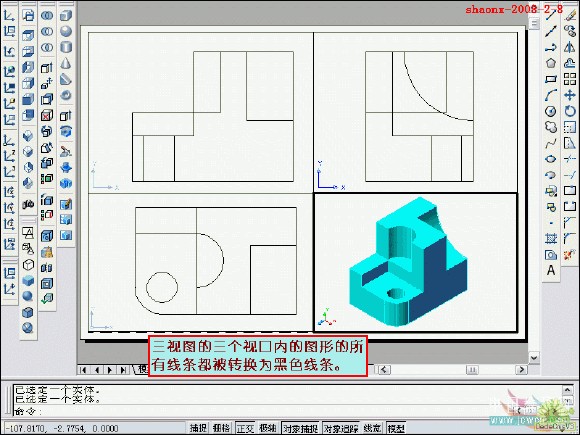This screenshot has width=580, height=435.
Task: Click the Union solids icon
Action: pyautogui.click(x=47, y=15)
